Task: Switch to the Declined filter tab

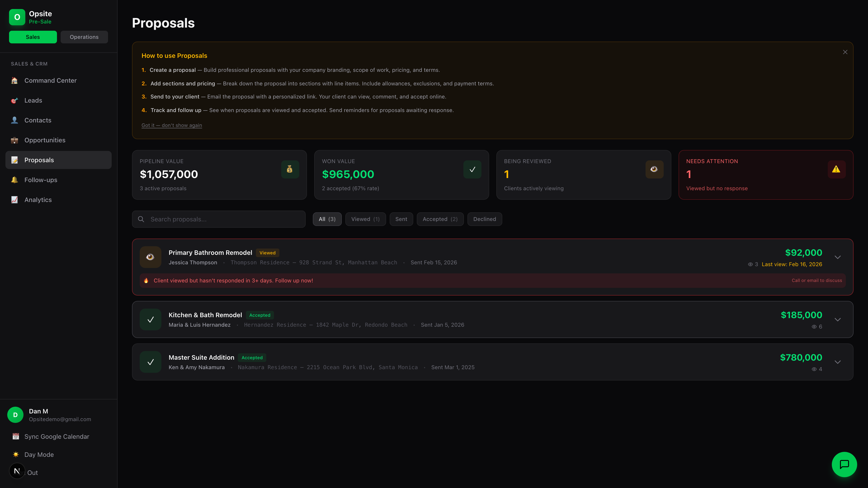Action: coord(485,219)
